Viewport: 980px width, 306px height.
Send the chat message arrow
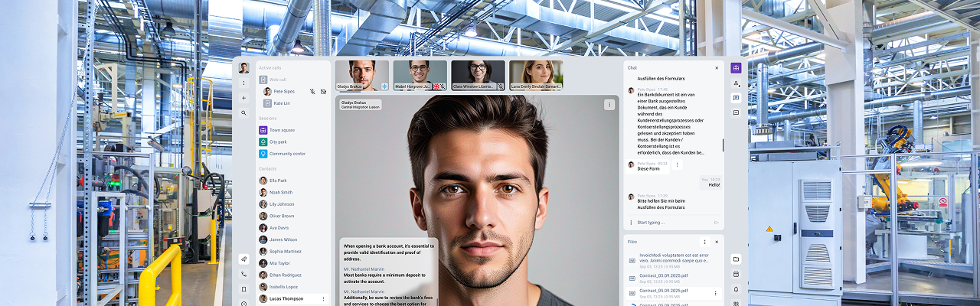point(717,223)
